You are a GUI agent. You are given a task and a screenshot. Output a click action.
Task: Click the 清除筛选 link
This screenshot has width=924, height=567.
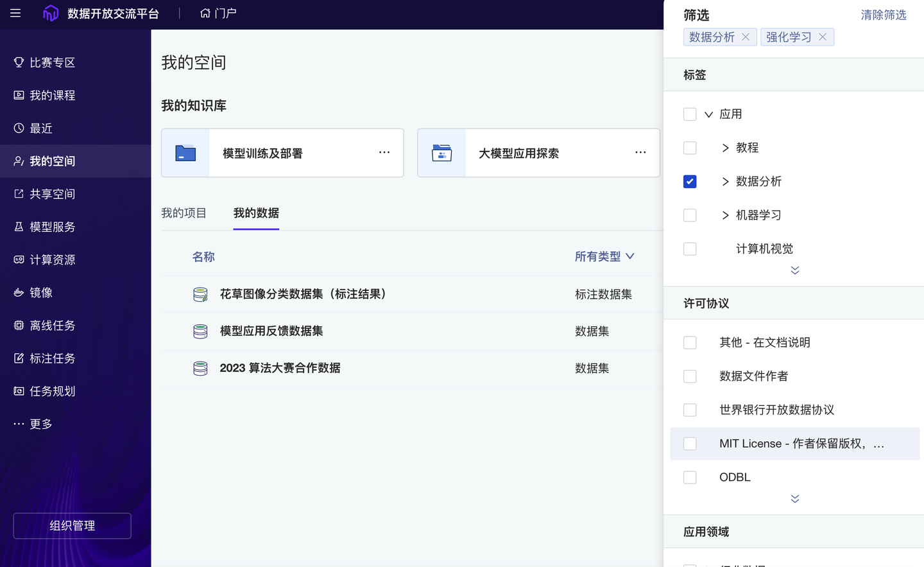pos(884,15)
